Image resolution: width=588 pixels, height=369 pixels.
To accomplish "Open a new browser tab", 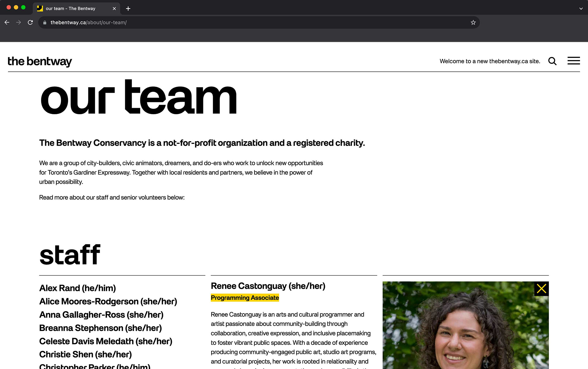I will 128,9.
